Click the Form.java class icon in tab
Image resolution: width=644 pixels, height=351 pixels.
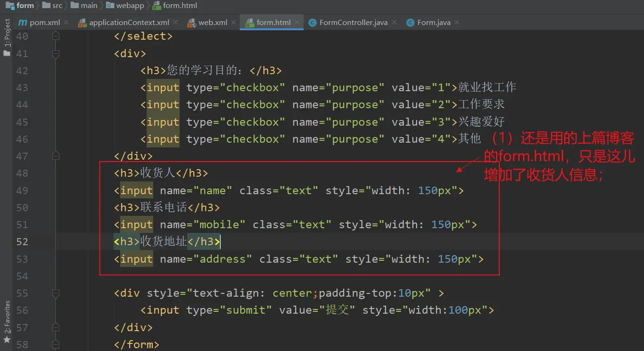[410, 23]
